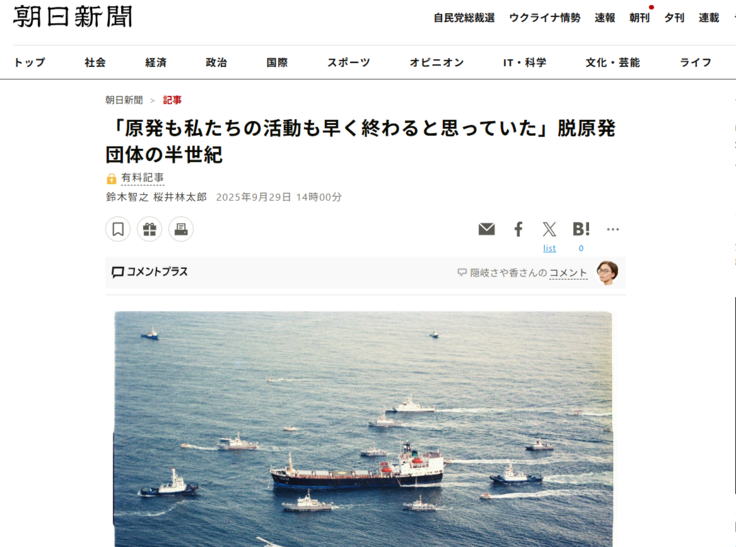Screen dimensions: 736x547
Task: Bookmark this article with the bookmark icon
Action: coord(118,229)
